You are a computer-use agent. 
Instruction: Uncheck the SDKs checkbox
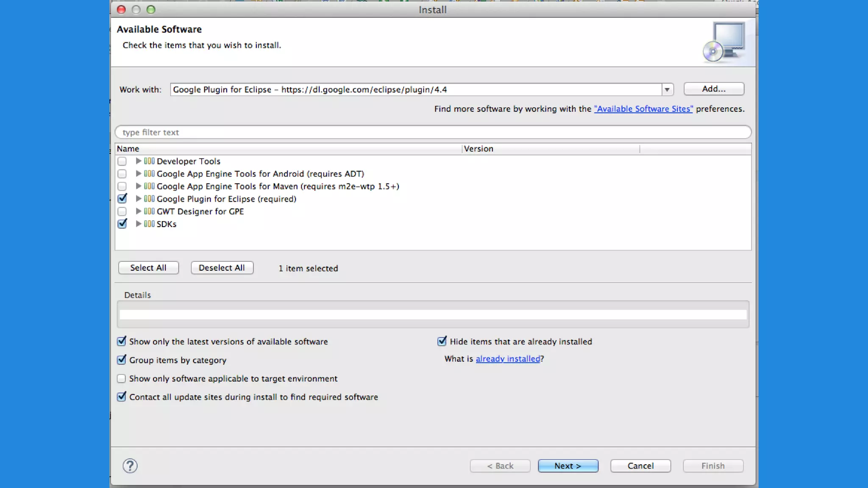click(x=122, y=224)
